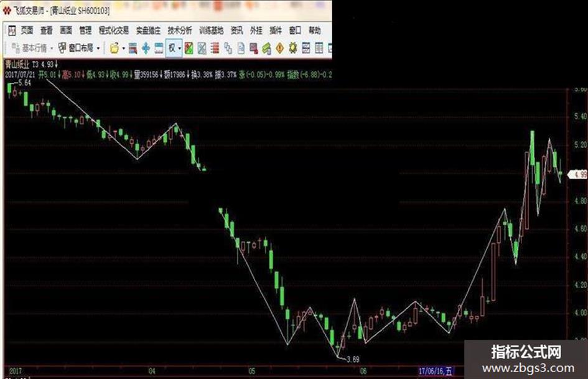Viewport: 588px width, 379px height.
Task: Expand the arrow beside the folder icon
Action: click(x=123, y=49)
